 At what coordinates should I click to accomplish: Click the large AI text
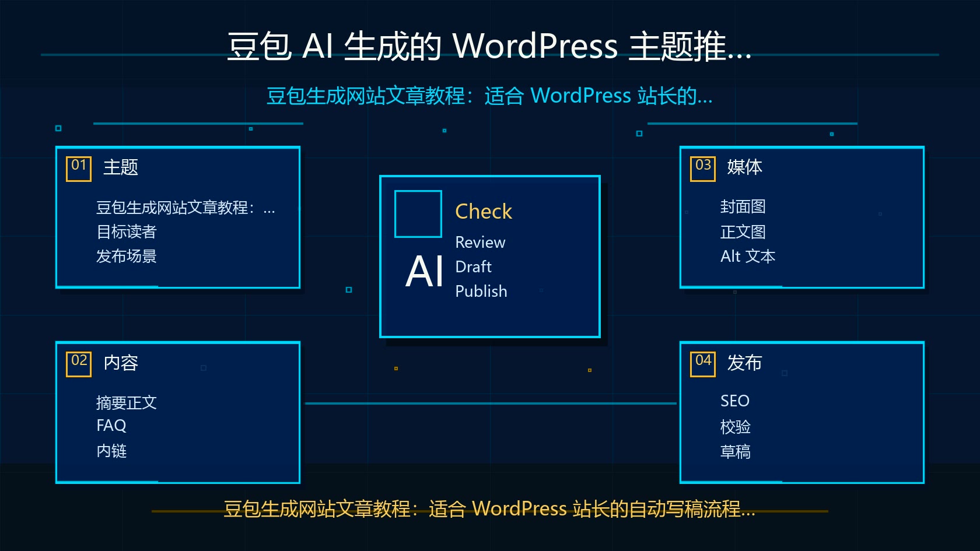tap(425, 272)
